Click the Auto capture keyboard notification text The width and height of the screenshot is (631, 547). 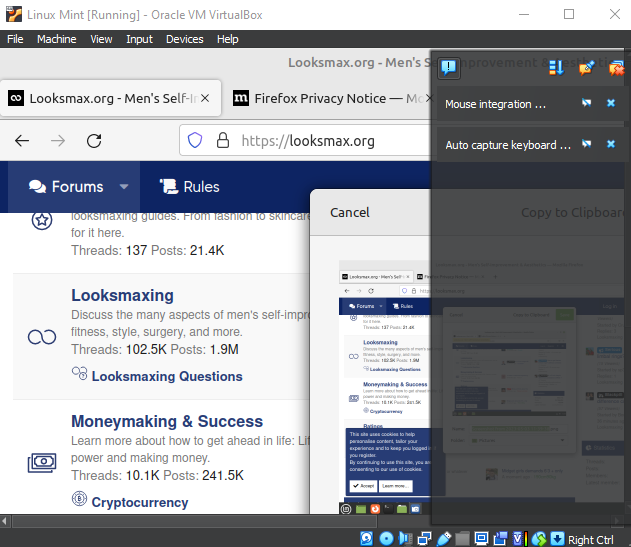pos(508,145)
